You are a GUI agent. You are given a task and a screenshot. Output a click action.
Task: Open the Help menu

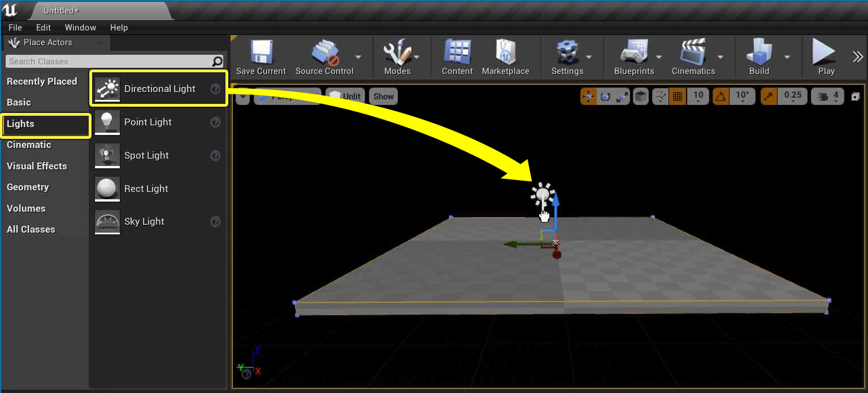click(119, 27)
